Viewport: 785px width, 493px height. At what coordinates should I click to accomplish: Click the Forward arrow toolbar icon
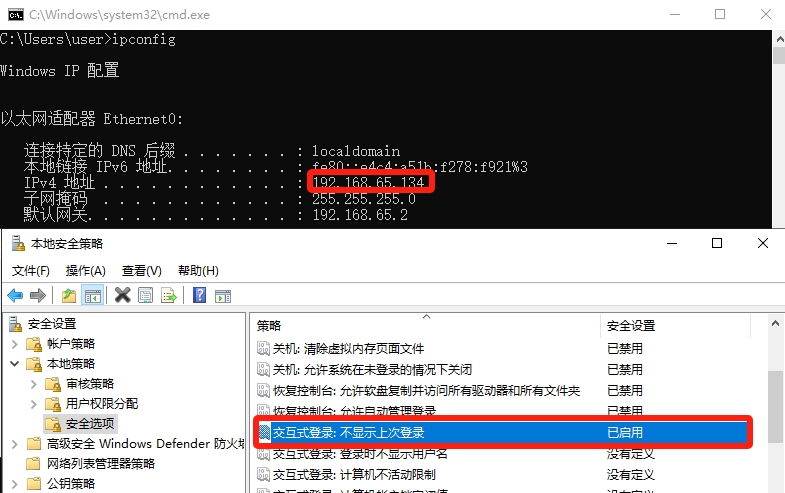38,296
